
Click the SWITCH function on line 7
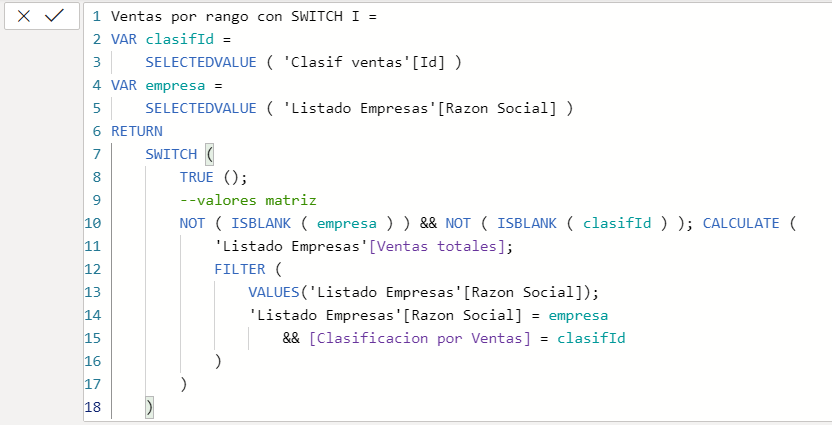pos(170,154)
